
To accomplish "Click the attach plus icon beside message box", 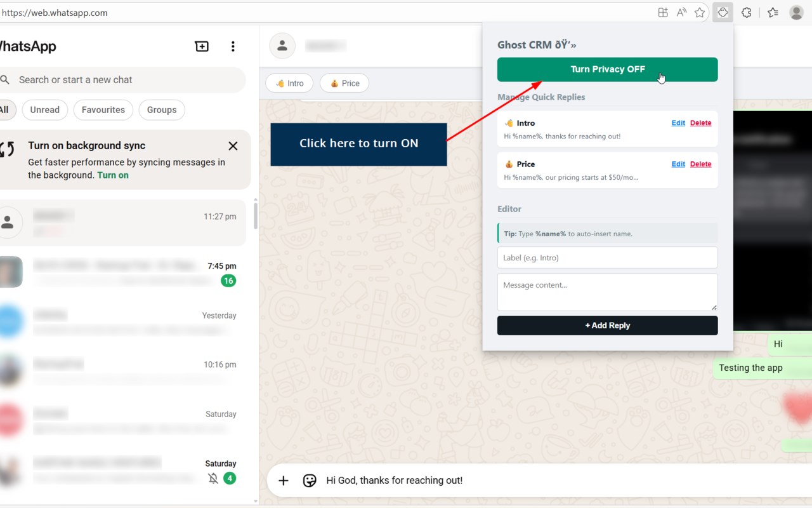I will [x=284, y=481].
